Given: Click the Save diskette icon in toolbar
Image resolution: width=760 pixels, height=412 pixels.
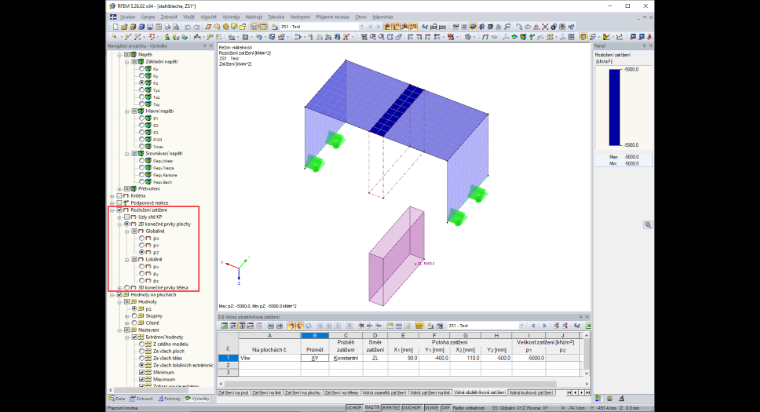Looking at the screenshot, I should tap(150, 27).
